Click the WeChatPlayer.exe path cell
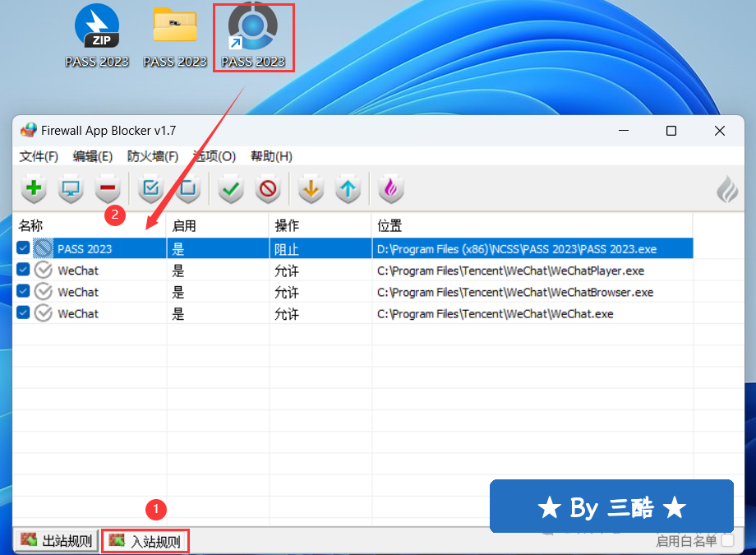756x555 pixels. (532, 271)
